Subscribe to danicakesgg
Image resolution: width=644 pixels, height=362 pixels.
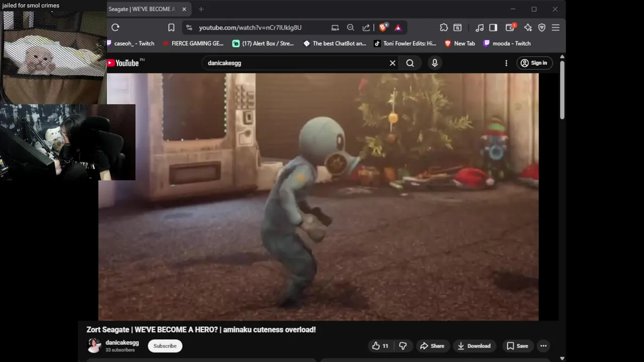165,346
